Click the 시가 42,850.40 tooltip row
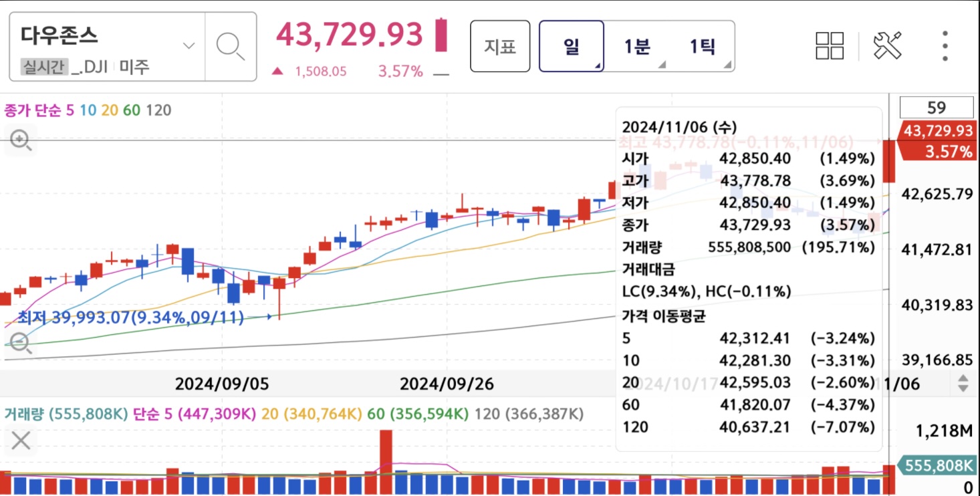This screenshot has height=496, width=980. (748, 158)
